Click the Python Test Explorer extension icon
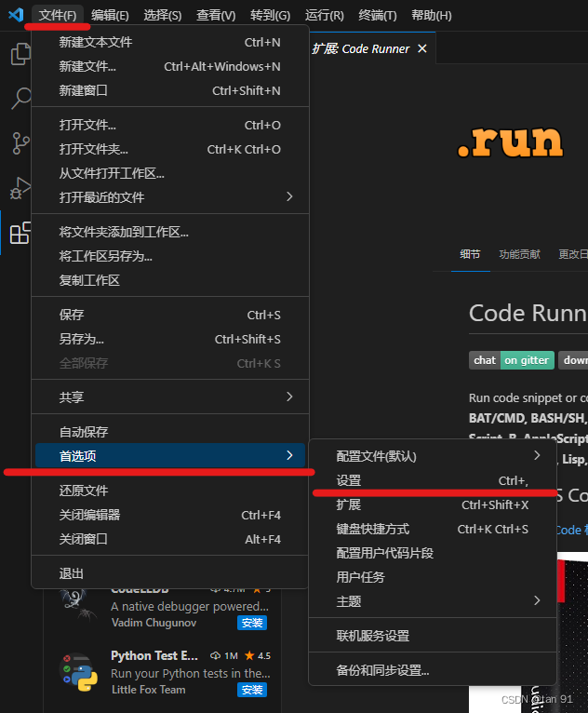Viewport: 588px width, 713px height. click(78, 672)
